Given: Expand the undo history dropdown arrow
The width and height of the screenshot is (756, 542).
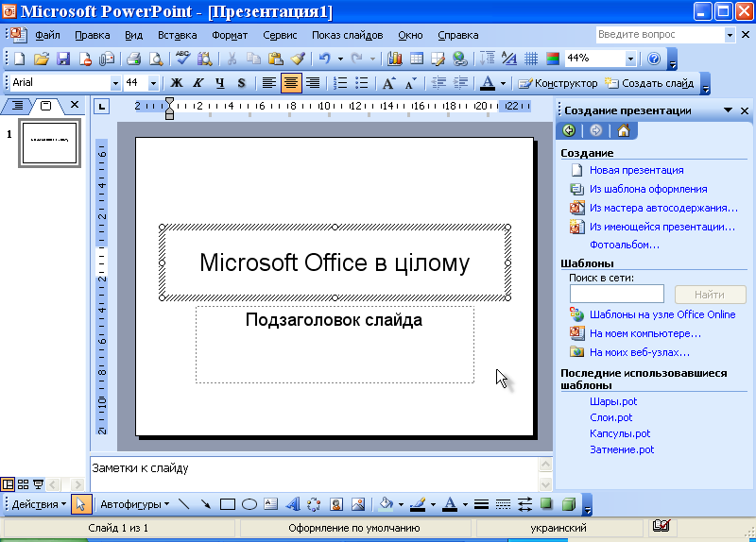Looking at the screenshot, I should pos(340,59).
